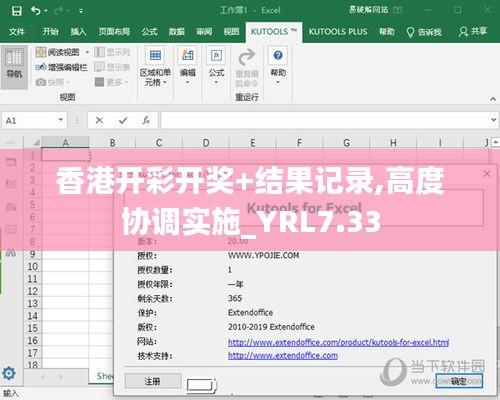Open the undo history dropdown arrow
Screen dimensions: 500x400
(x=46, y=11)
